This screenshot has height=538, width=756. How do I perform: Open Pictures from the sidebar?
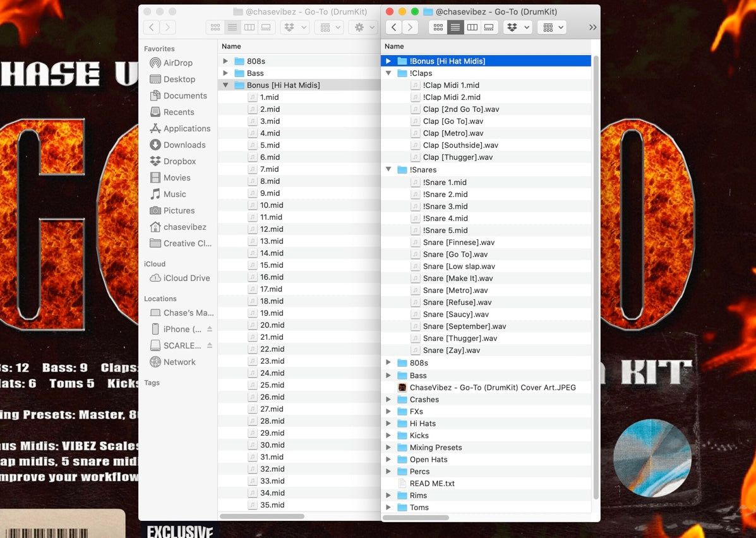pos(172,210)
